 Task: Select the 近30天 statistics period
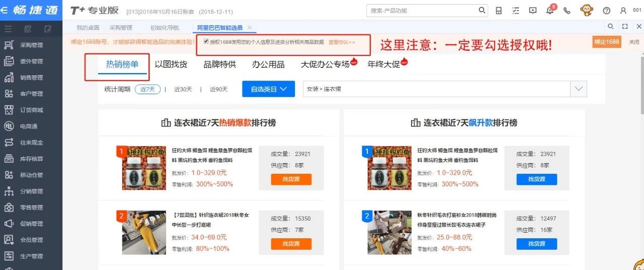pyautogui.click(x=183, y=89)
